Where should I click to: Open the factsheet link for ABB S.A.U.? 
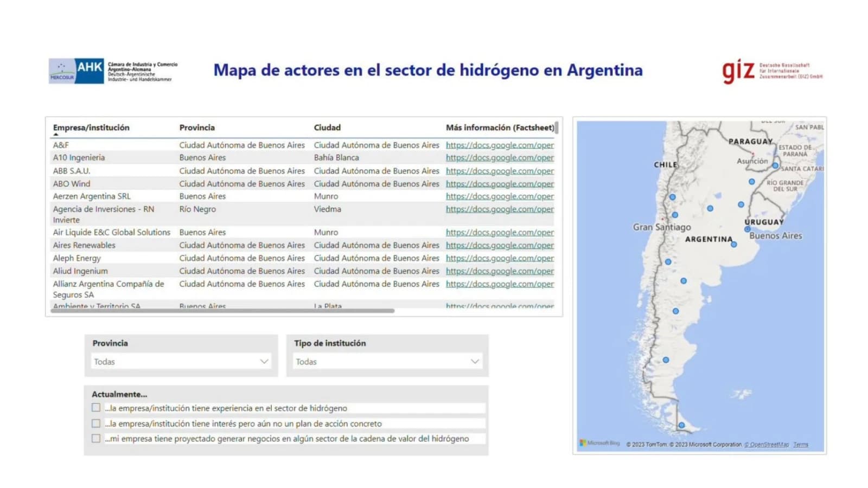[x=500, y=171]
